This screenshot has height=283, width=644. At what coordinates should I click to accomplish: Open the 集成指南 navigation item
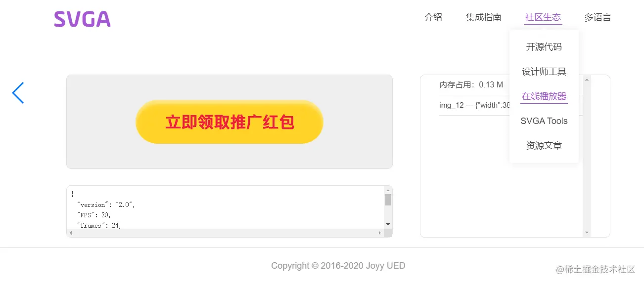click(484, 17)
